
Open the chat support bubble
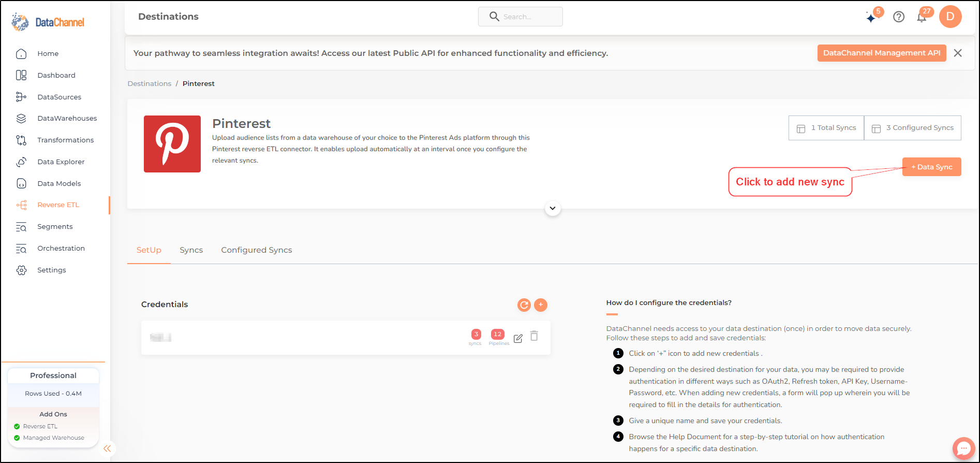point(963,448)
